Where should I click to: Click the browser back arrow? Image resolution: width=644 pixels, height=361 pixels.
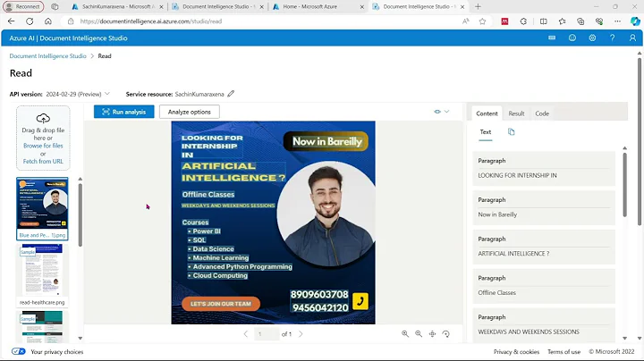(x=11, y=21)
